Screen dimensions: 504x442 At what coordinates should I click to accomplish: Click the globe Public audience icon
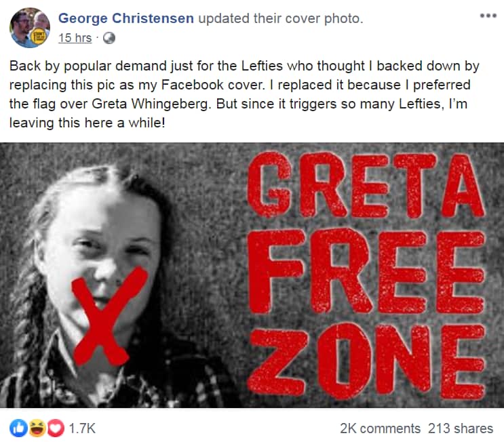(109, 39)
